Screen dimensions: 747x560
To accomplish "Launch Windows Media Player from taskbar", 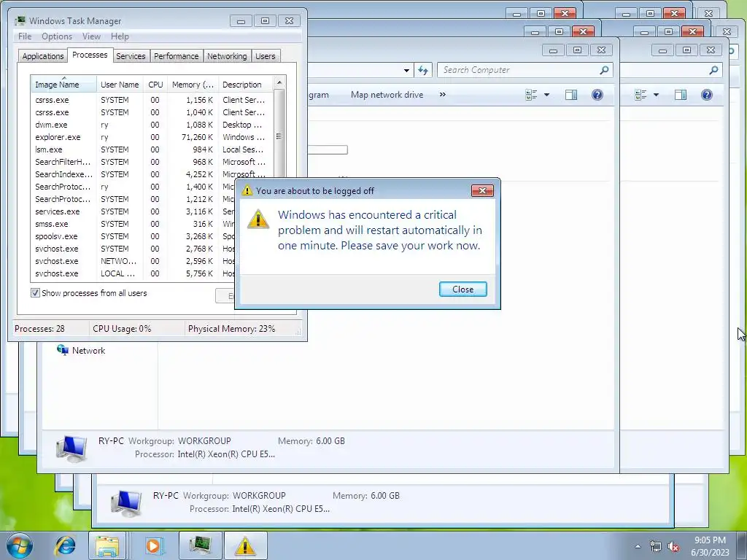I will [x=153, y=545].
